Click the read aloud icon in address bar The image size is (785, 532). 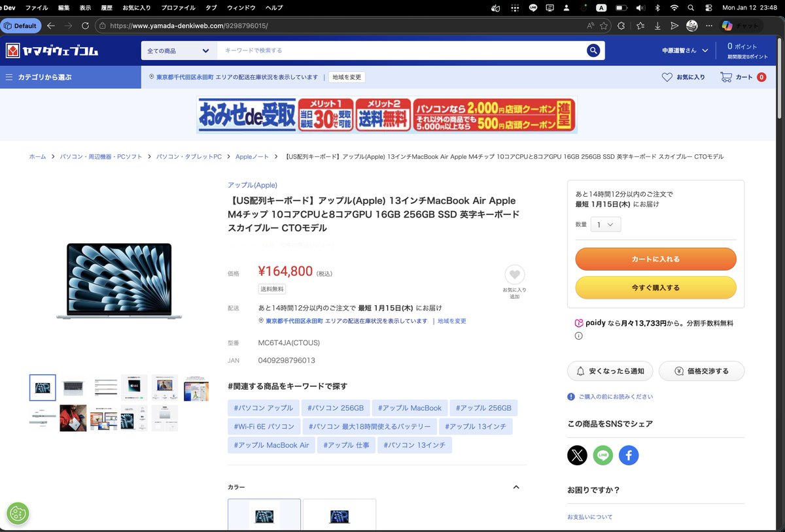pyautogui.click(x=590, y=25)
